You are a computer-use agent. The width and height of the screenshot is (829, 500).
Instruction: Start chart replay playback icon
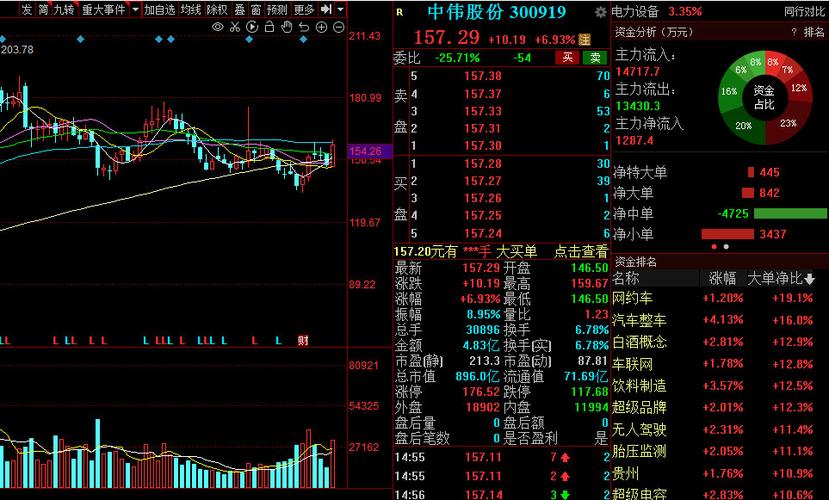tap(252, 27)
